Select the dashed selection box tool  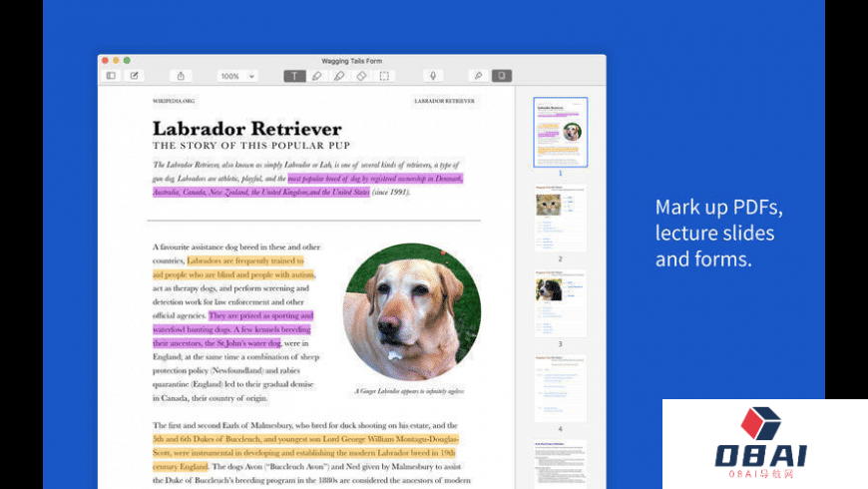[x=384, y=76]
